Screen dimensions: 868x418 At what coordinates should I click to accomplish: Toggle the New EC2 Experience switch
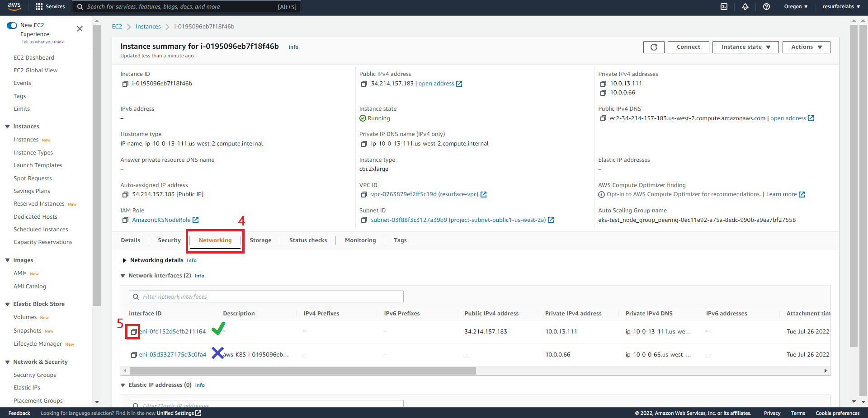[x=12, y=25]
